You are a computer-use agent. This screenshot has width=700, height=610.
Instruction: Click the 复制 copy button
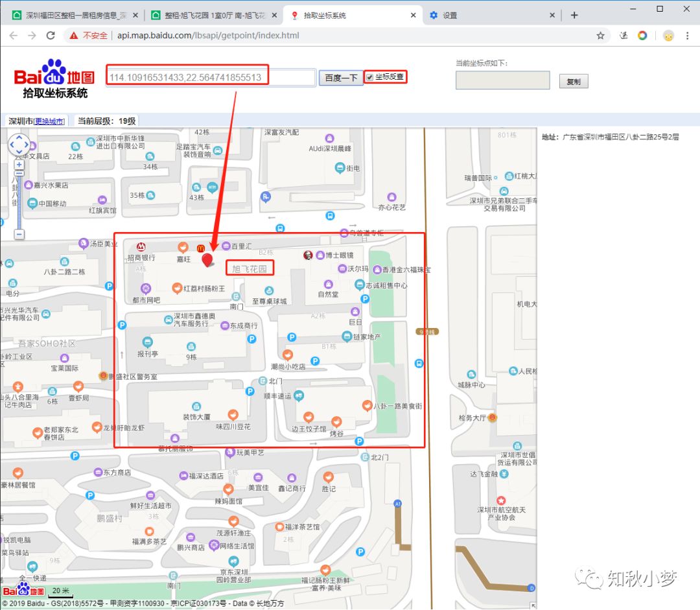click(x=574, y=81)
